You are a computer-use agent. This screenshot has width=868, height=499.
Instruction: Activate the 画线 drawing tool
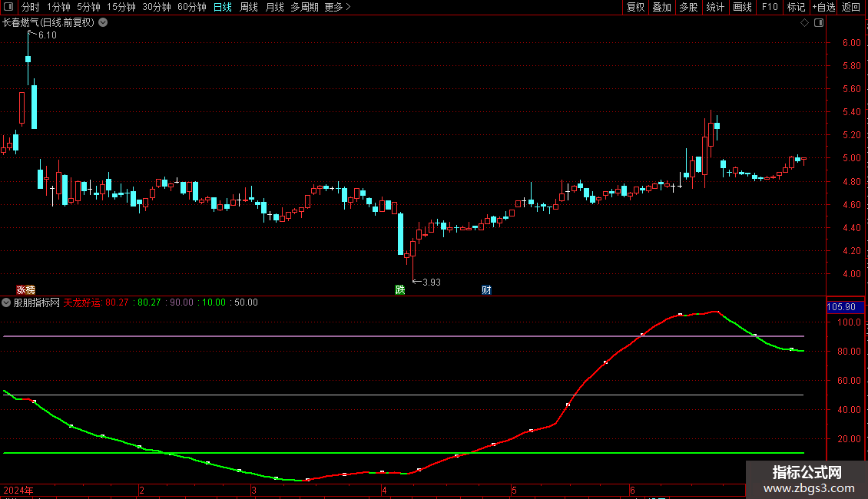point(742,7)
